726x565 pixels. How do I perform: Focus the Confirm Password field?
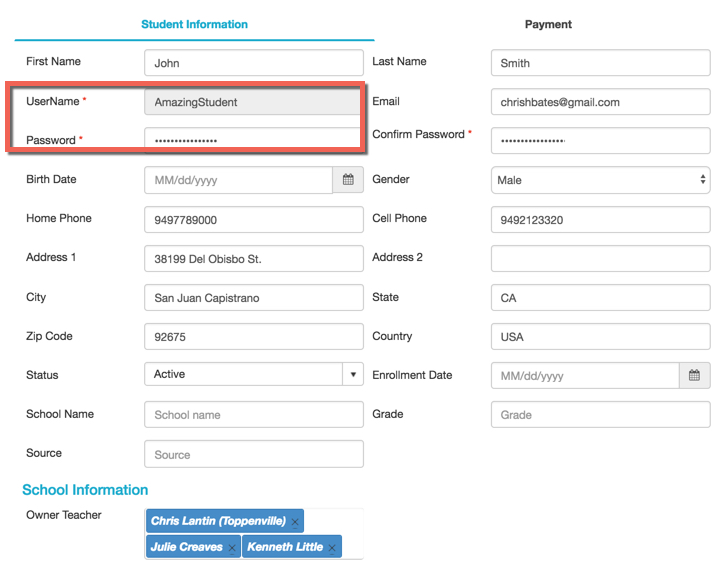(x=601, y=141)
